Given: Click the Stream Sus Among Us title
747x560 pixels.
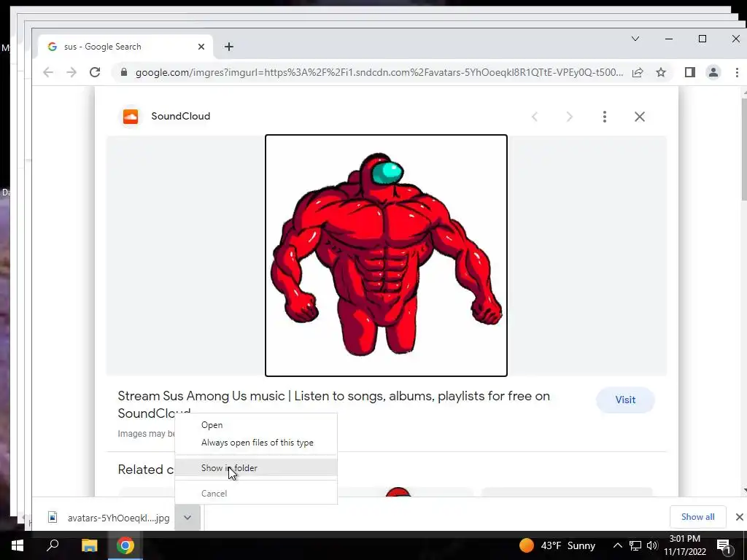Looking at the screenshot, I should coord(333,404).
